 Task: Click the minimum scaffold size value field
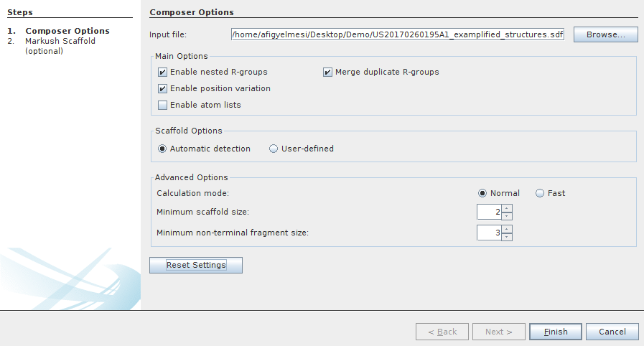pyautogui.click(x=489, y=212)
